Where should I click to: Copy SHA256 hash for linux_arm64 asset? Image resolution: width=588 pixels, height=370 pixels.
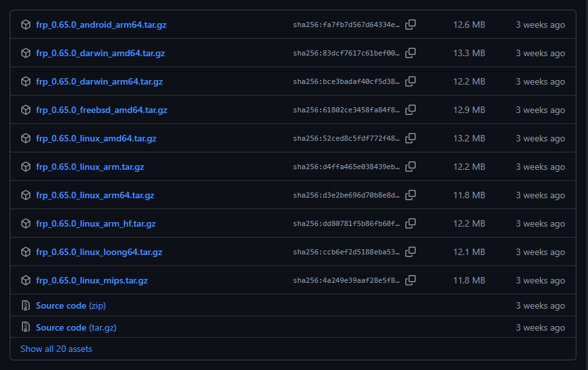pos(411,195)
